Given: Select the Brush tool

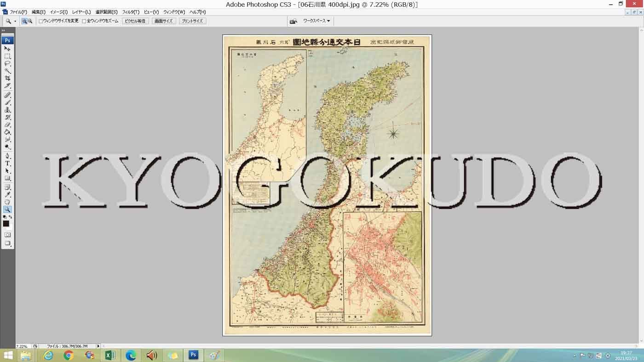Looking at the screenshot, I should coord(7,102).
